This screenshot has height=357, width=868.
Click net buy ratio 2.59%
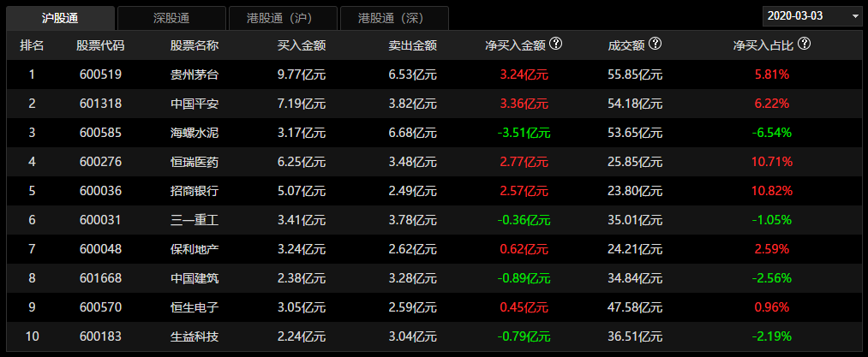[772, 249]
